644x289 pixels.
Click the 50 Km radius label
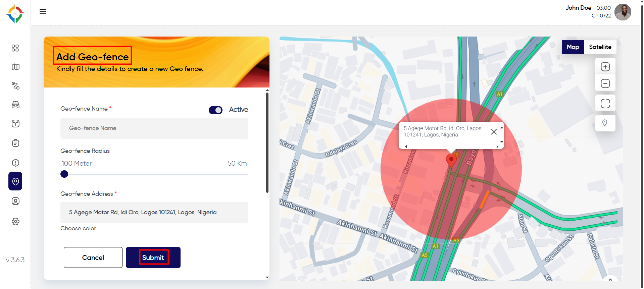point(237,163)
